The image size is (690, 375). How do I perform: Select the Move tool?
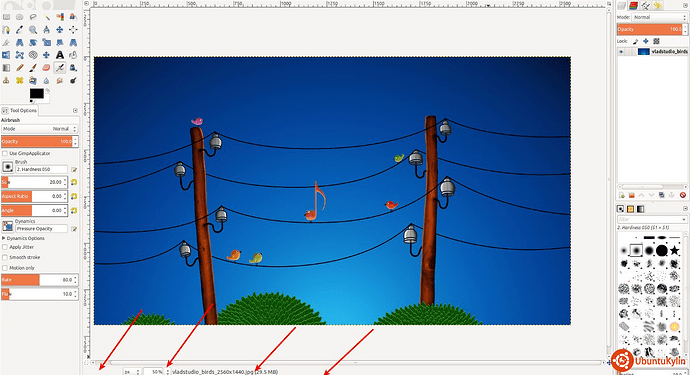[60, 30]
